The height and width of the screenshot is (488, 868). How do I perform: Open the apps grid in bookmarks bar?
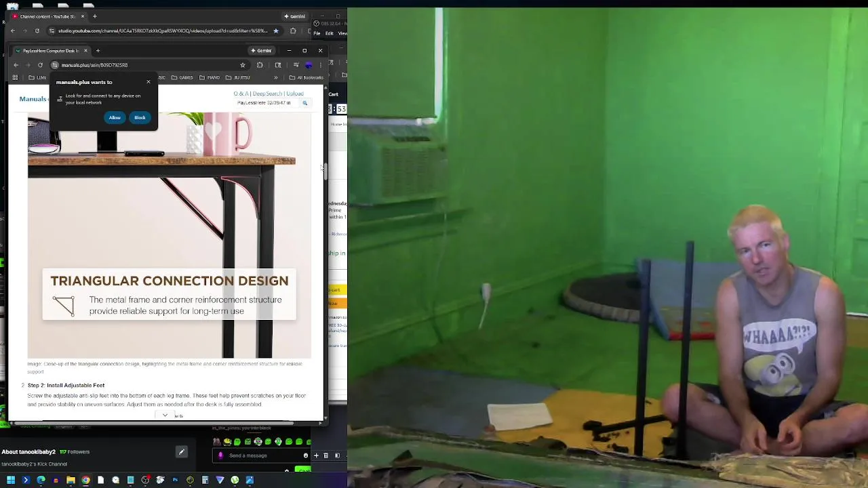click(15, 77)
